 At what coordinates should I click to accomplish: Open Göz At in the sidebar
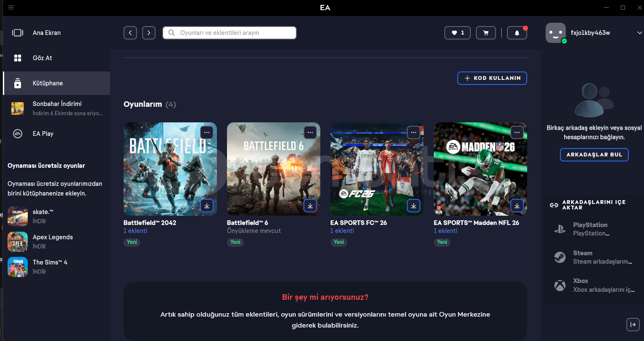point(56,58)
